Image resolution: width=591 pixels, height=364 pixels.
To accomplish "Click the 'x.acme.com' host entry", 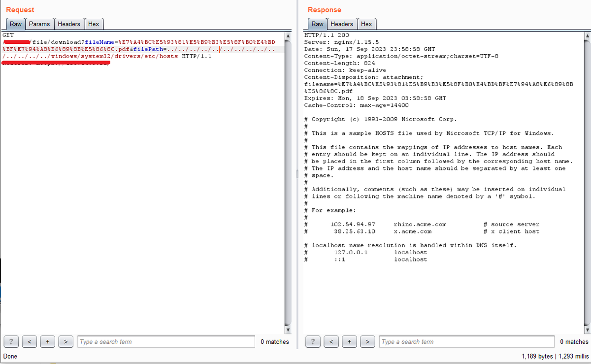I will 413,231.
